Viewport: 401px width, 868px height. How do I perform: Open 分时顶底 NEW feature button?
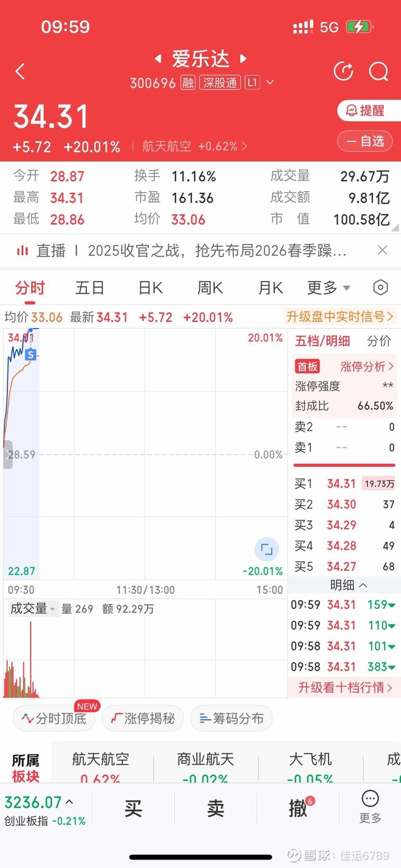pos(54,718)
